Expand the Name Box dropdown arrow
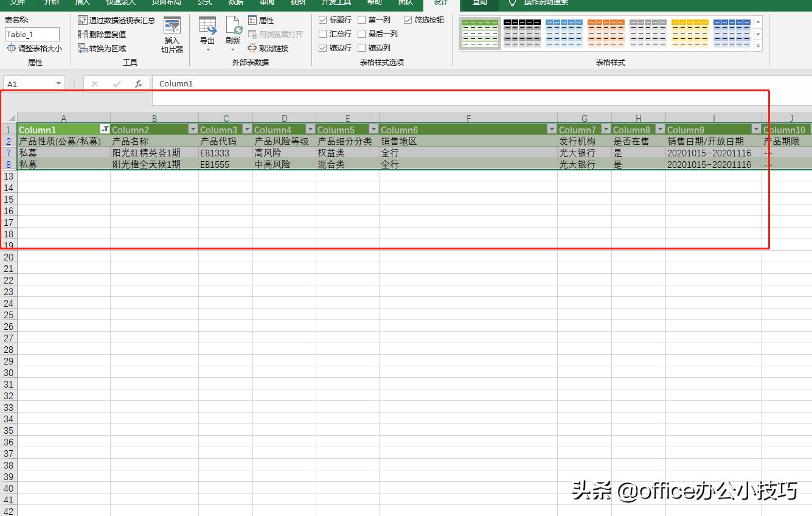The width and height of the screenshot is (812, 516). [x=59, y=83]
